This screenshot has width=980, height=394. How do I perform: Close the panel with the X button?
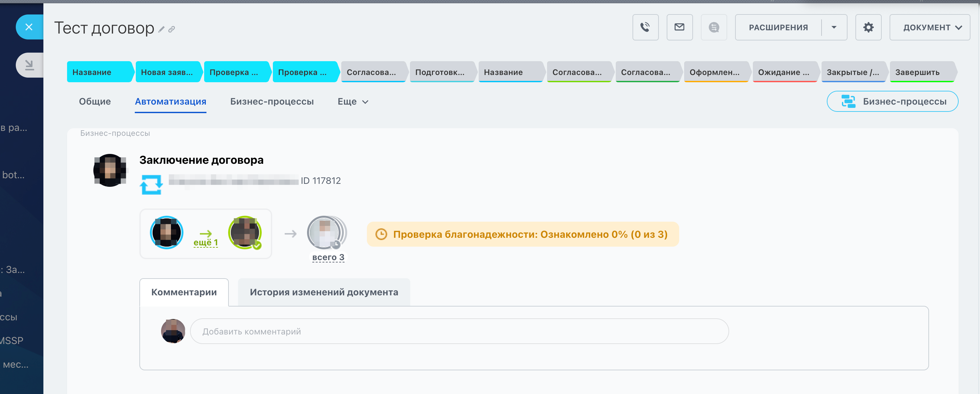(29, 27)
